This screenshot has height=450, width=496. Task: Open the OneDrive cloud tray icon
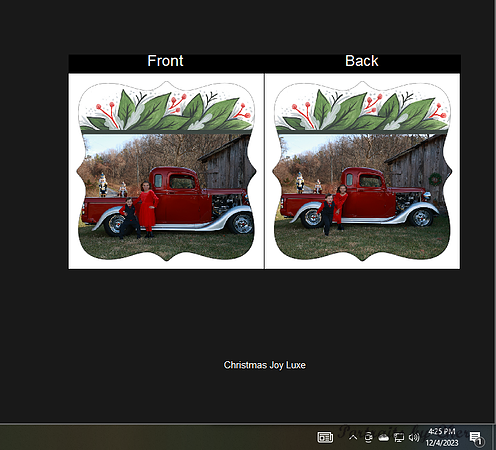(x=383, y=437)
